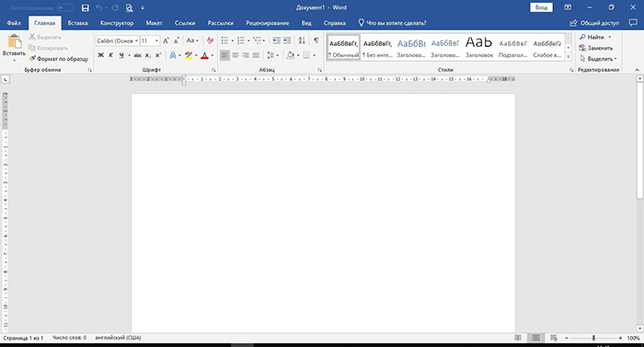644x347 pixels.
Task: Save document with floppy disk icon
Action: [85, 7]
